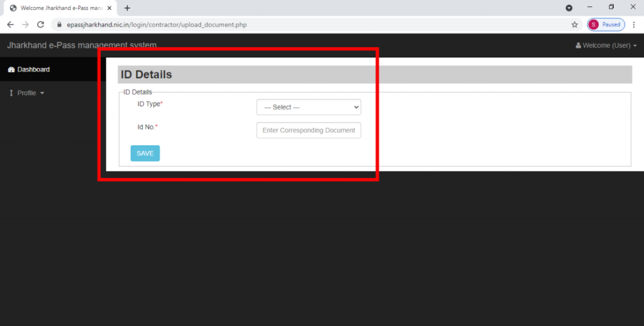
Task: Click the user avatar icon beside Welcome
Action: [x=579, y=46]
